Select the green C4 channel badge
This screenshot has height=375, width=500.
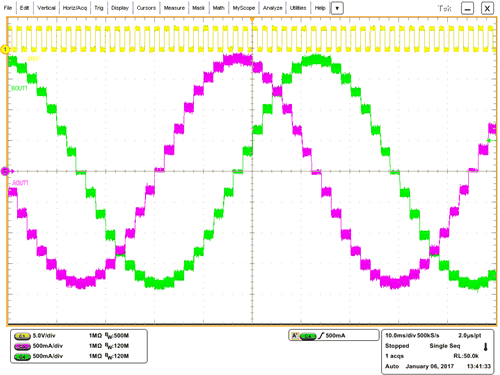[22, 357]
